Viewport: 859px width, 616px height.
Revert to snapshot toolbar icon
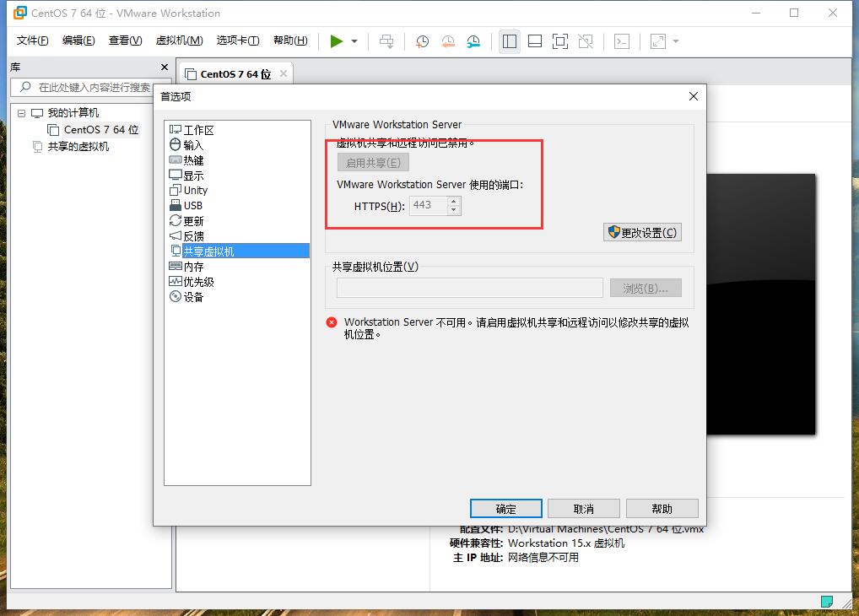coord(447,41)
